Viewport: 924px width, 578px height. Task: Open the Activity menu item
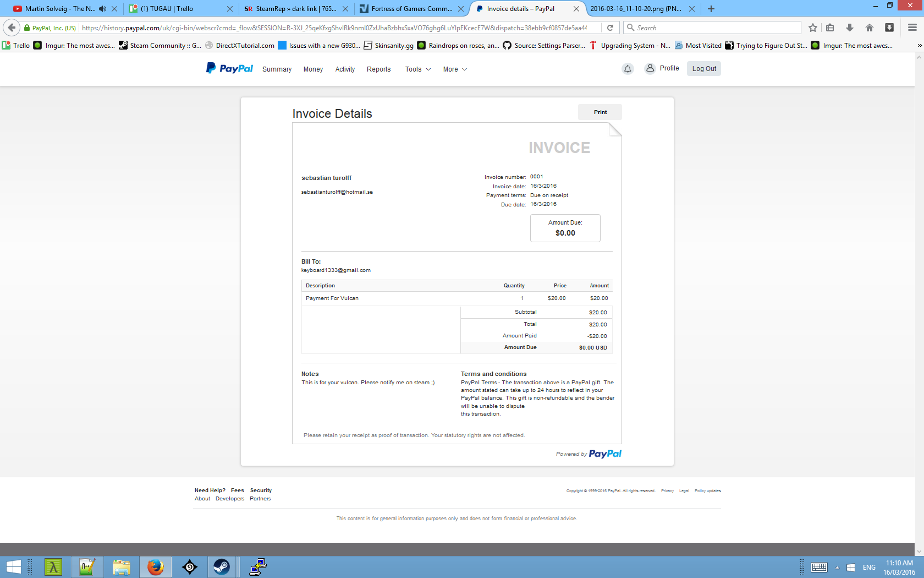coord(345,69)
